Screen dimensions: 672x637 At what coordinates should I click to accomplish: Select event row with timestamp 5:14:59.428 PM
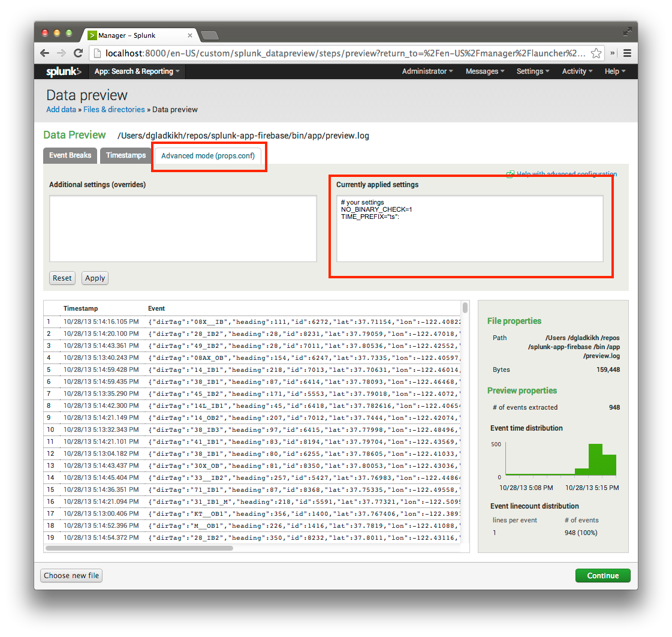click(x=252, y=369)
